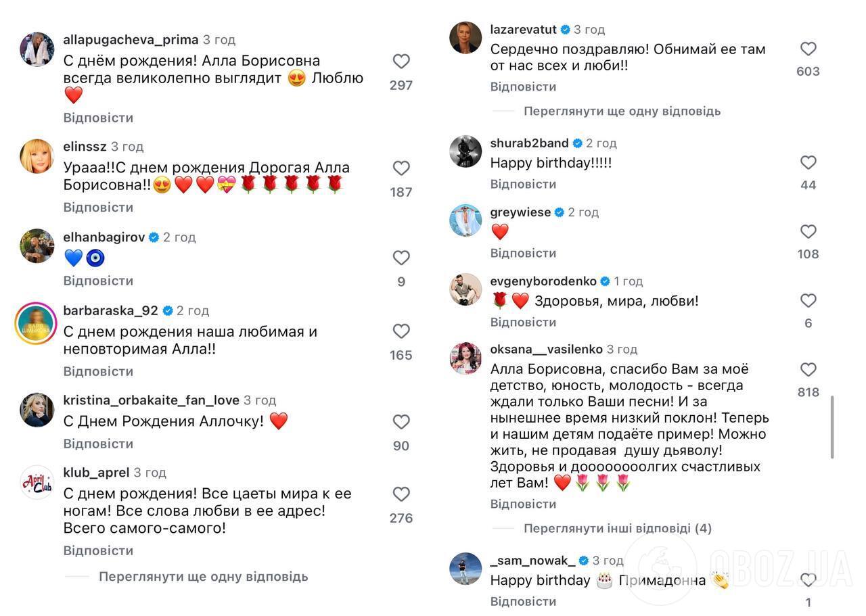Like evgenyborodenko's health and peace comment
This screenshot has width=866, height=616.
click(807, 301)
